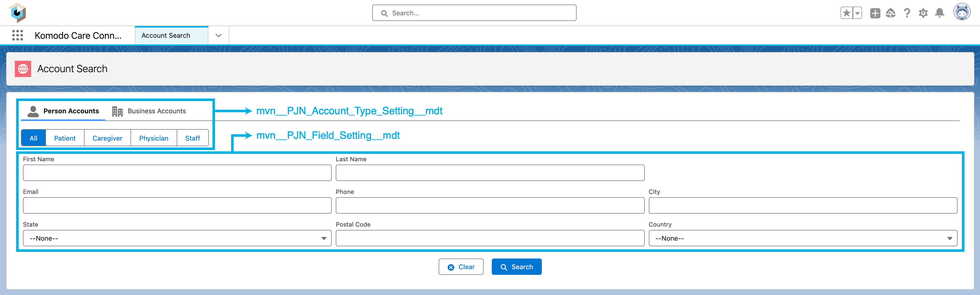980x295 pixels.
Task: Select the Patient account type filter
Action: pos(65,138)
